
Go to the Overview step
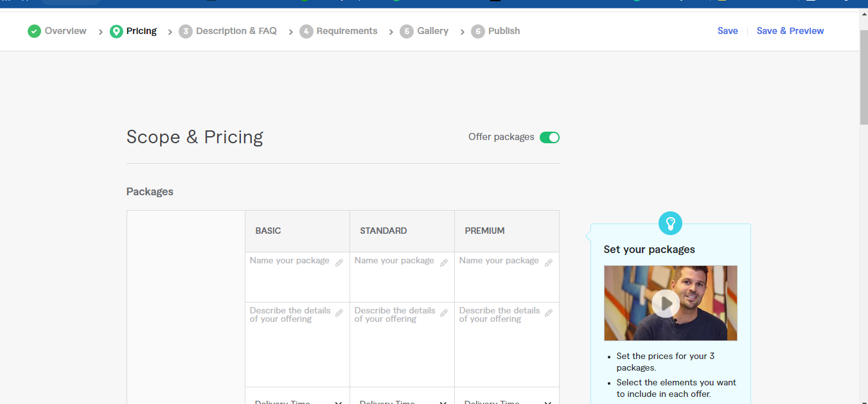pos(66,31)
